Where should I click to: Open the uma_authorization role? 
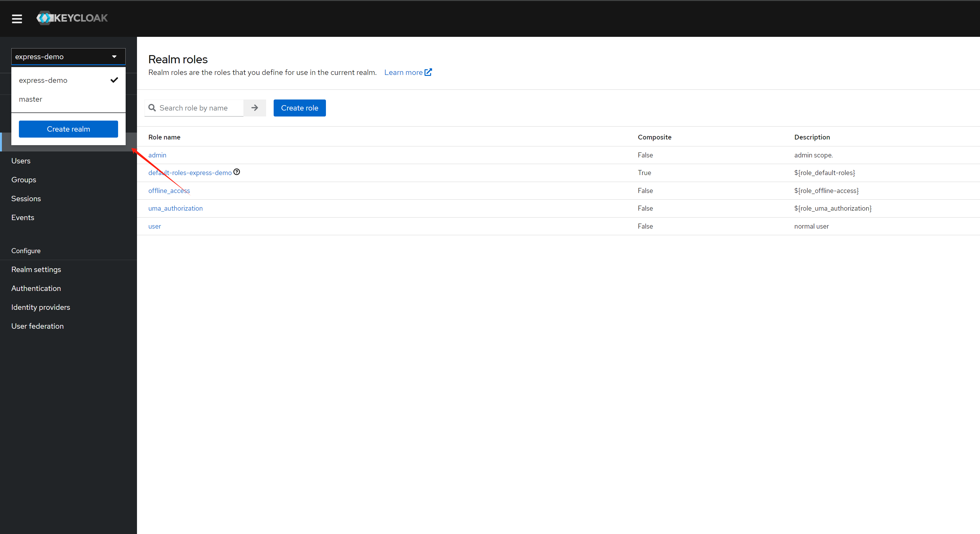click(x=175, y=208)
